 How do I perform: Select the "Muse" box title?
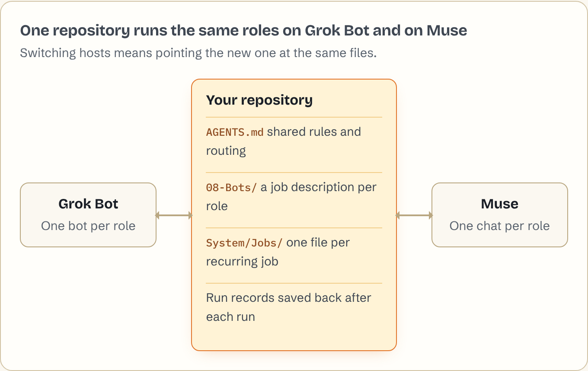tap(500, 204)
